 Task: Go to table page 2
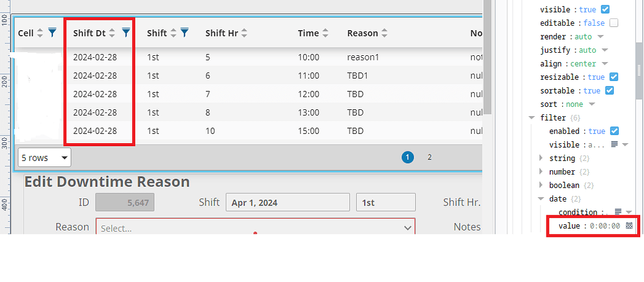(x=430, y=157)
